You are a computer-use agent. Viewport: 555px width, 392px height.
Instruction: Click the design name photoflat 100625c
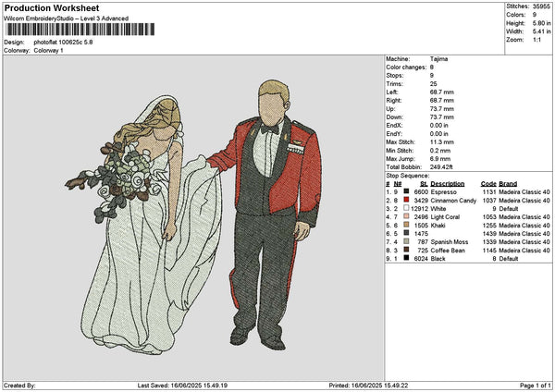[63, 42]
